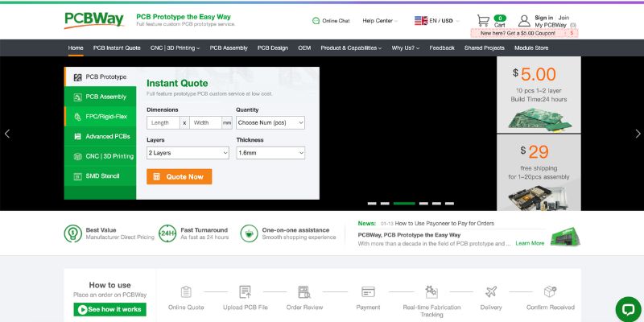Image resolution: width=644 pixels, height=322 pixels.
Task: Open the $5.00 coupon banner
Action: click(524, 33)
